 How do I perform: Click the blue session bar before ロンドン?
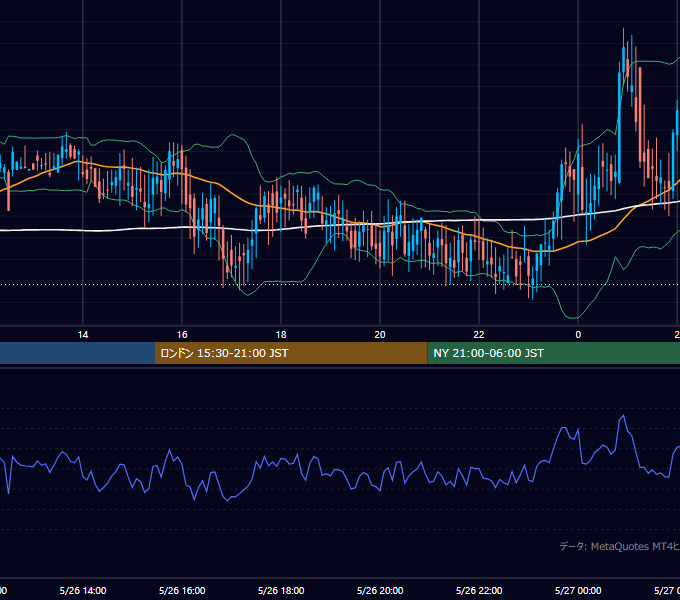pos(77,353)
